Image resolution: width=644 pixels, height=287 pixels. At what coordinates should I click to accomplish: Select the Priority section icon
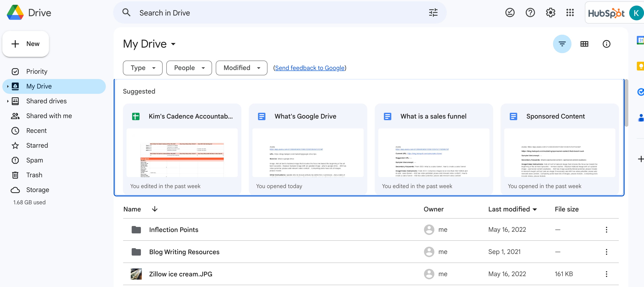pyautogui.click(x=15, y=71)
